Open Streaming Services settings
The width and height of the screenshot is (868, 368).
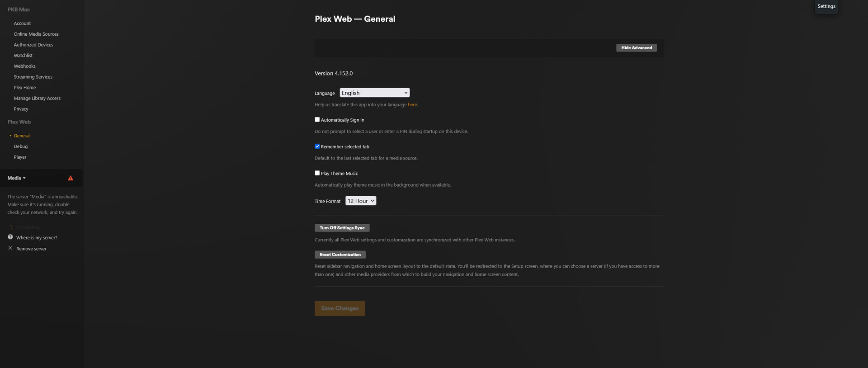pos(33,77)
